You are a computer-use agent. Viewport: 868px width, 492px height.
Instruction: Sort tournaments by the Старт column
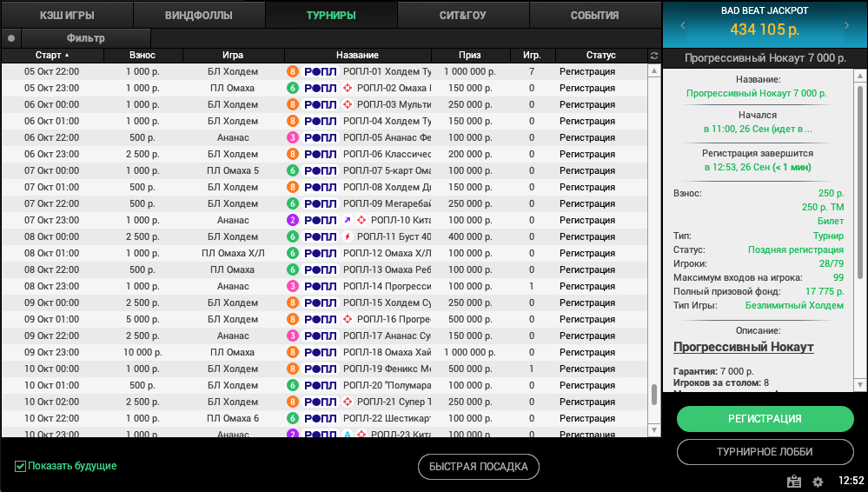tap(52, 56)
